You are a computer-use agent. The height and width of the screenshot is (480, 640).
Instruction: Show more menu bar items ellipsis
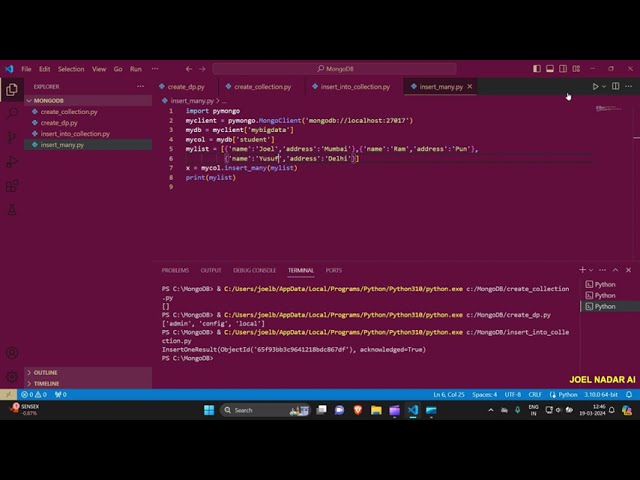click(x=155, y=69)
